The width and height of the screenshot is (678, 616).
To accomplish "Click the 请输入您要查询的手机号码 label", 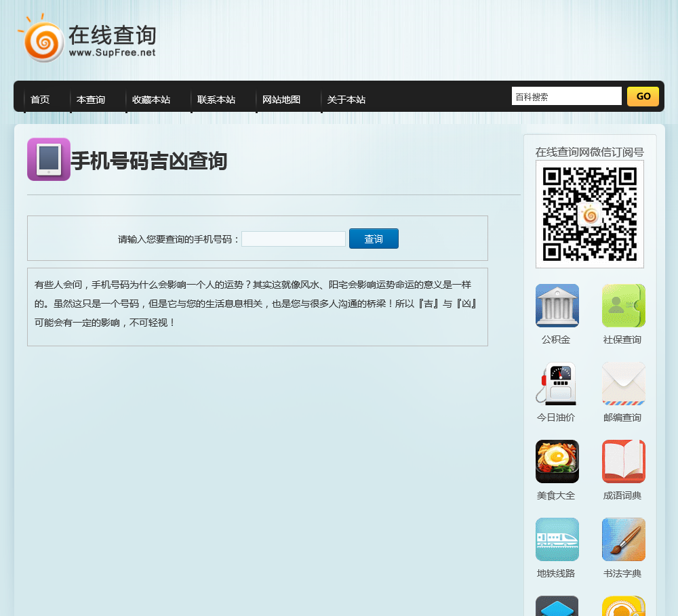I will coord(178,239).
